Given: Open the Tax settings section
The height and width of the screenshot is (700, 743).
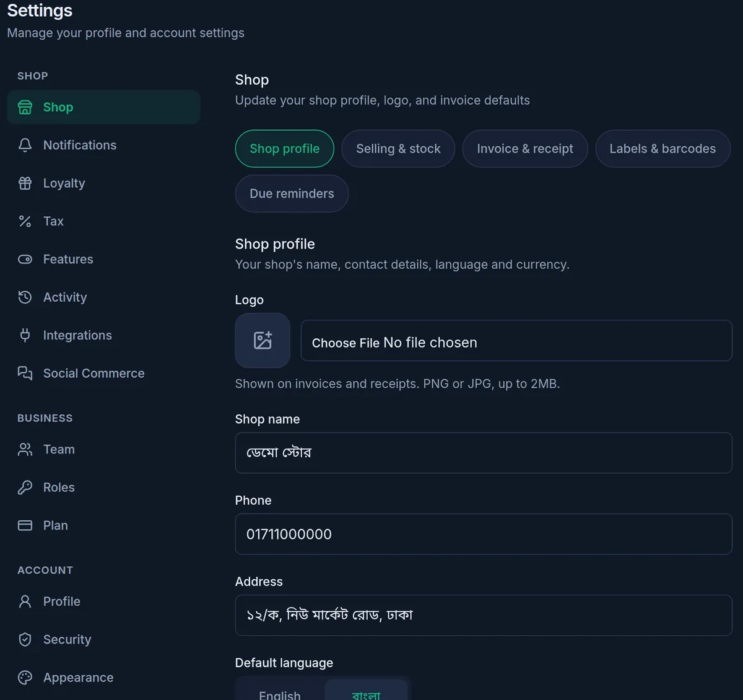Looking at the screenshot, I should click(x=103, y=221).
